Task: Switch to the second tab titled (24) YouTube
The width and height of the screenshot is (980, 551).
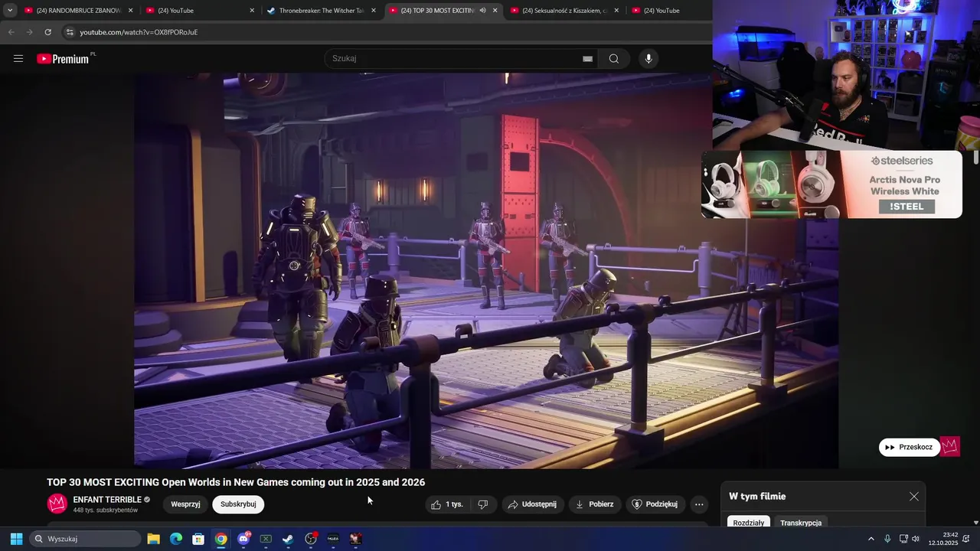Action: click(201, 11)
